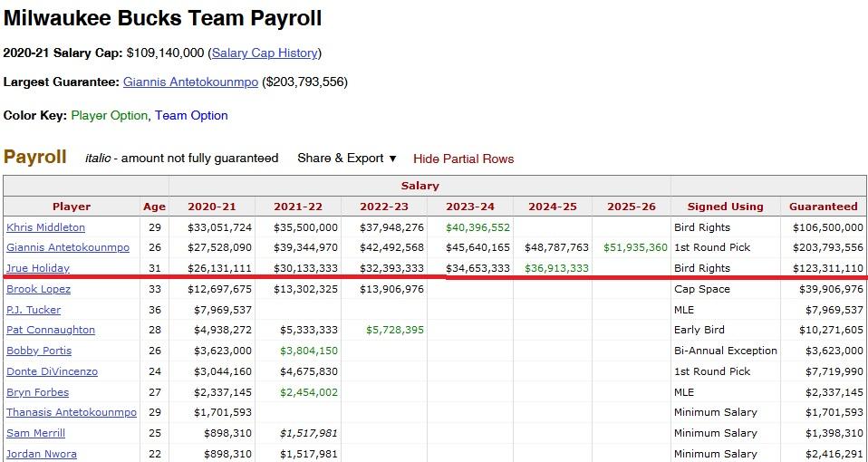Sort table by Player column header

coord(72,207)
